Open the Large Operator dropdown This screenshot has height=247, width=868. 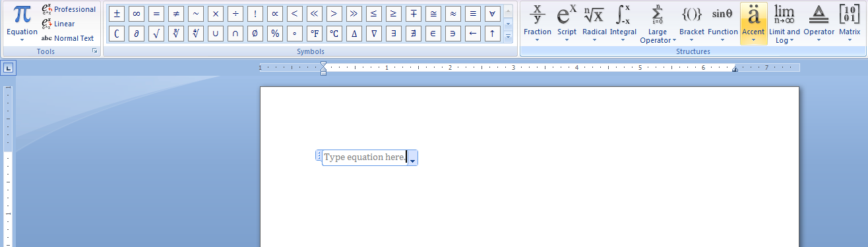[657, 23]
